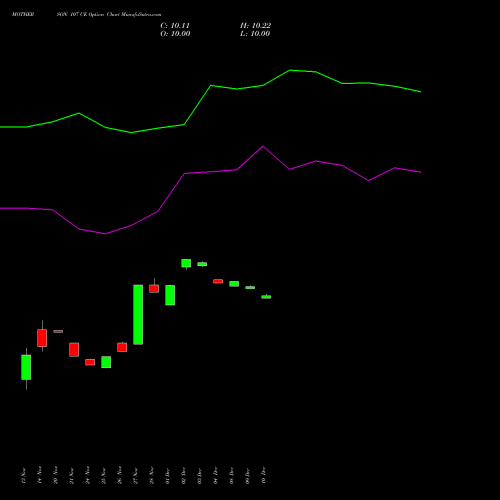Click the red 28 Nov candle
This screenshot has width=500, height=500.
154,289
